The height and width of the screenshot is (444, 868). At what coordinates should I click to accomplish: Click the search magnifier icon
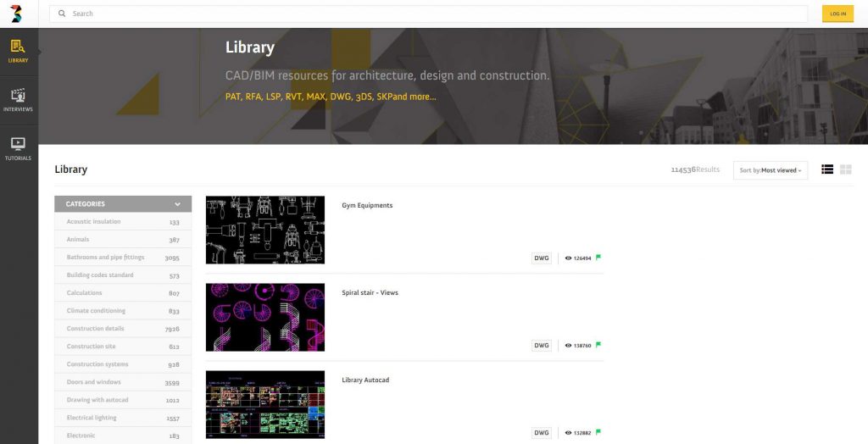tap(62, 14)
